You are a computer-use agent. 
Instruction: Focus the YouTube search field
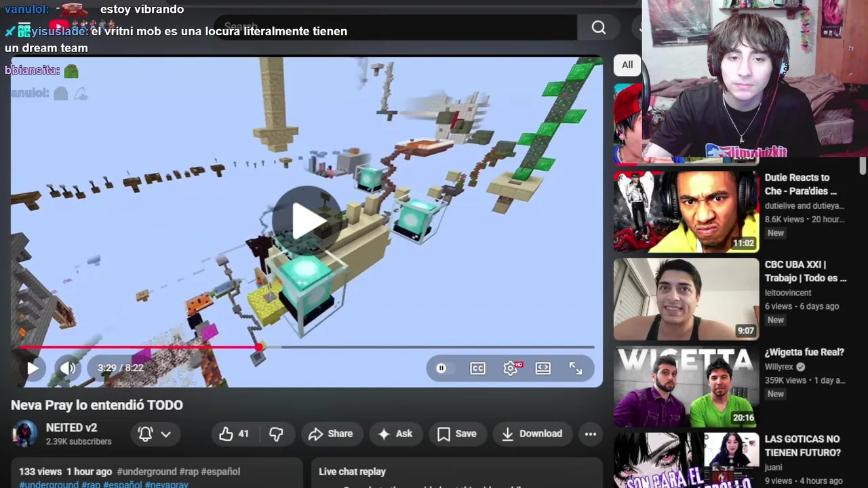click(x=395, y=27)
